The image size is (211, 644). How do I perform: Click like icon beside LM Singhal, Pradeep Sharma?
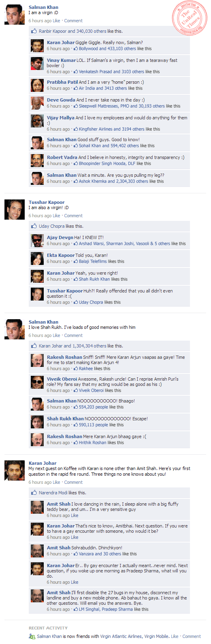tap(76, 609)
